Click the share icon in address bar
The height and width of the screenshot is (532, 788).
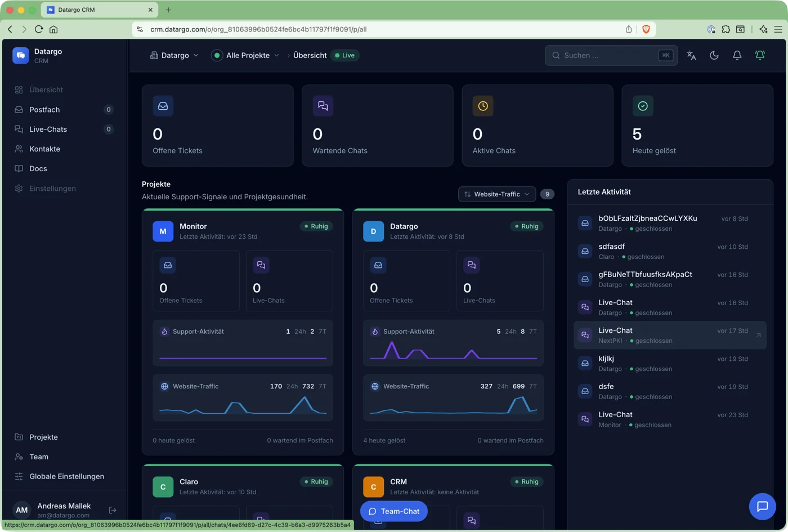(629, 29)
